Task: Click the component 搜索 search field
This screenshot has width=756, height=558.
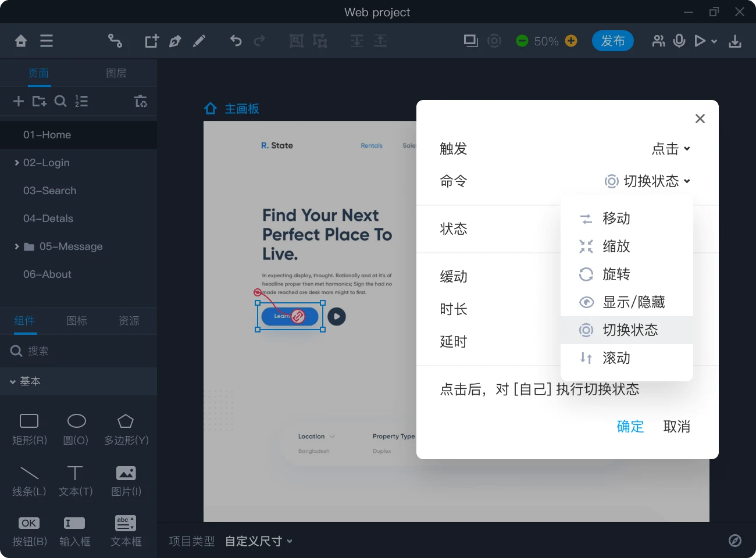Action: click(81, 351)
